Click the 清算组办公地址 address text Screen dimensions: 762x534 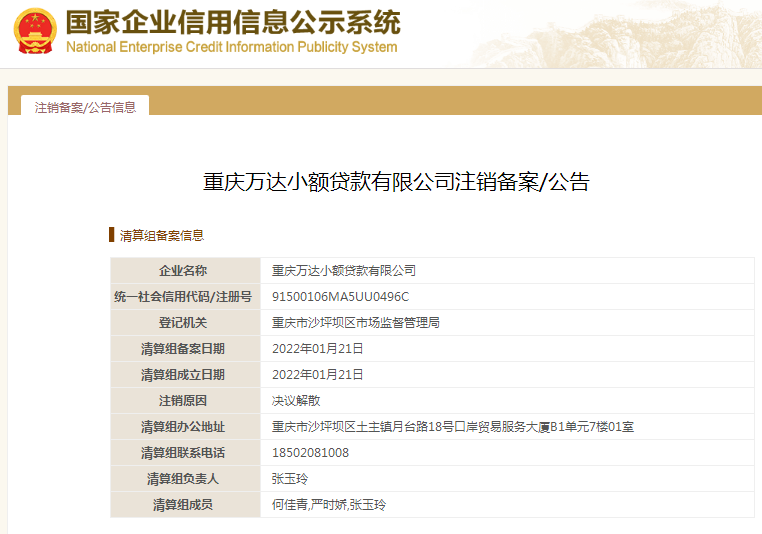coord(452,426)
